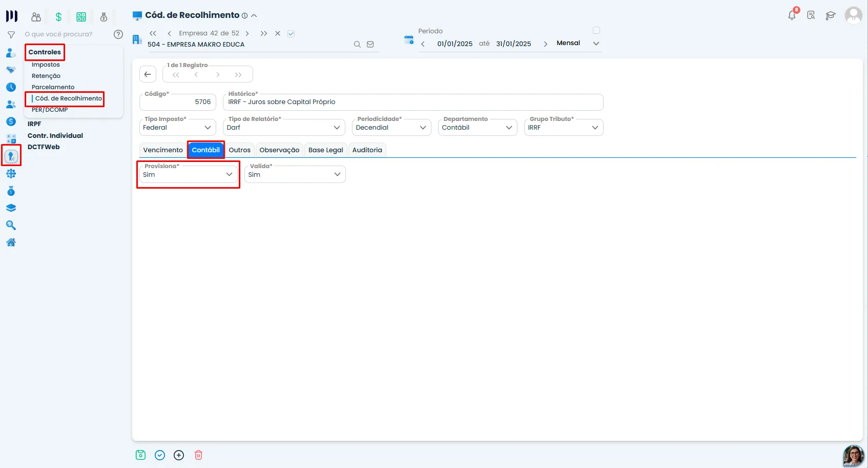The width and height of the screenshot is (868, 468).
Task: Open the Grupo Tributo dropdown
Action: (x=564, y=128)
